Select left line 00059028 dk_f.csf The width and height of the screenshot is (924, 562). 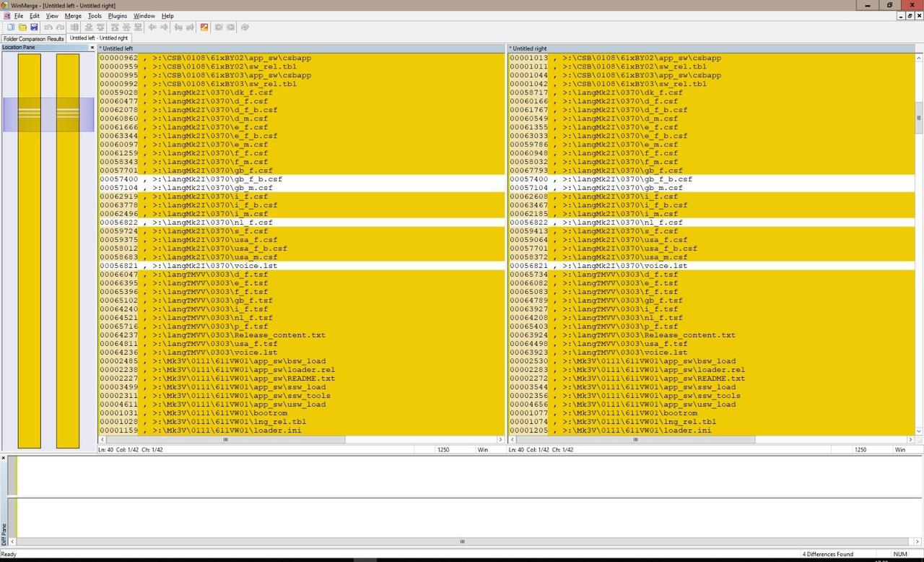[x=301, y=92]
